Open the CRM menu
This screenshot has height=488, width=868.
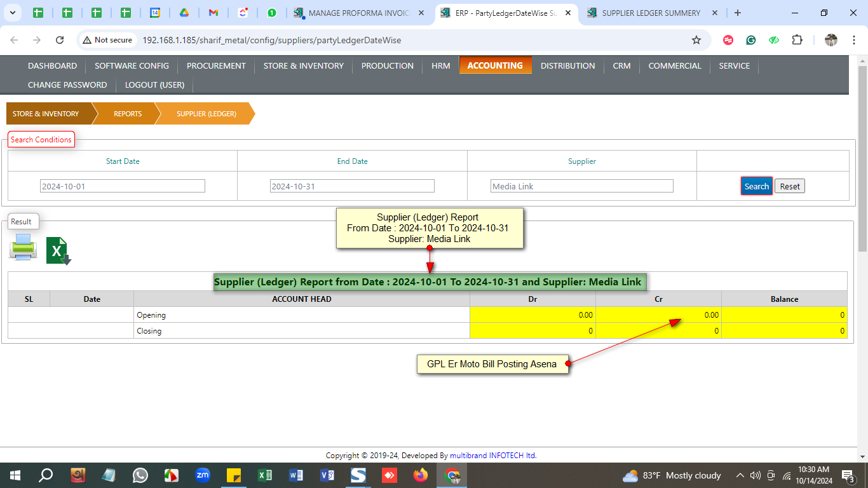tap(622, 65)
